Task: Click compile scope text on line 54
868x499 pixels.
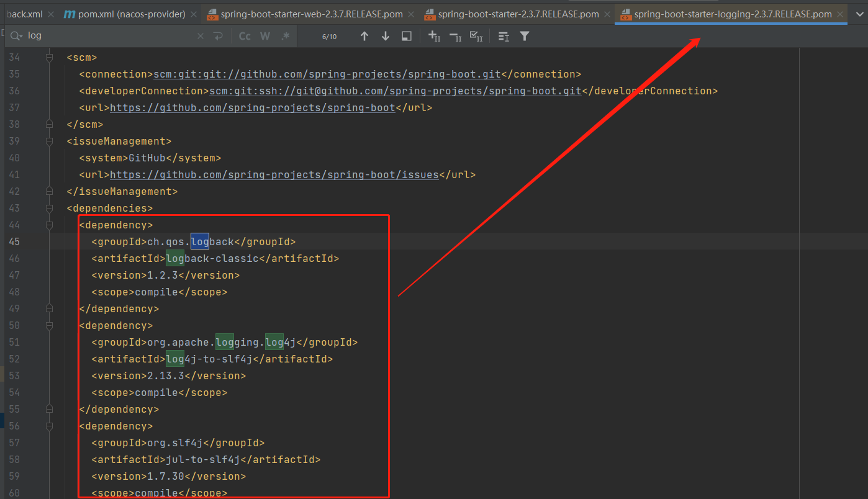Action: [156, 393]
